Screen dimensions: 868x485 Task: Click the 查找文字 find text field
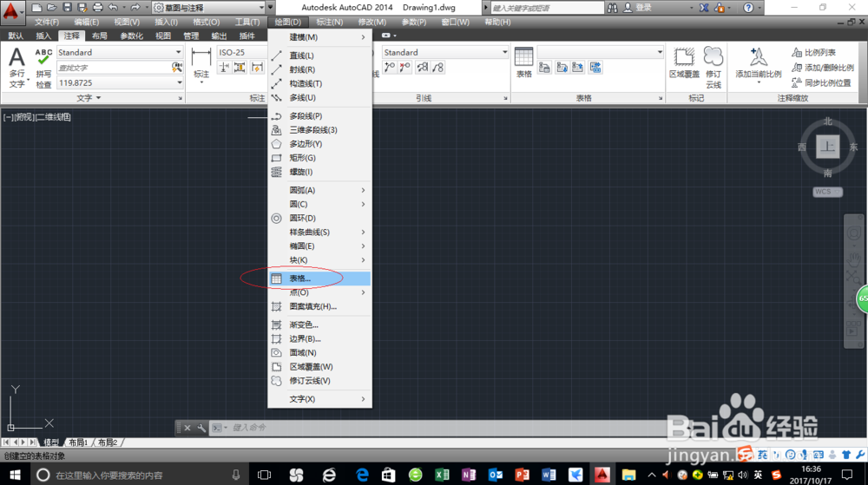pos(114,68)
